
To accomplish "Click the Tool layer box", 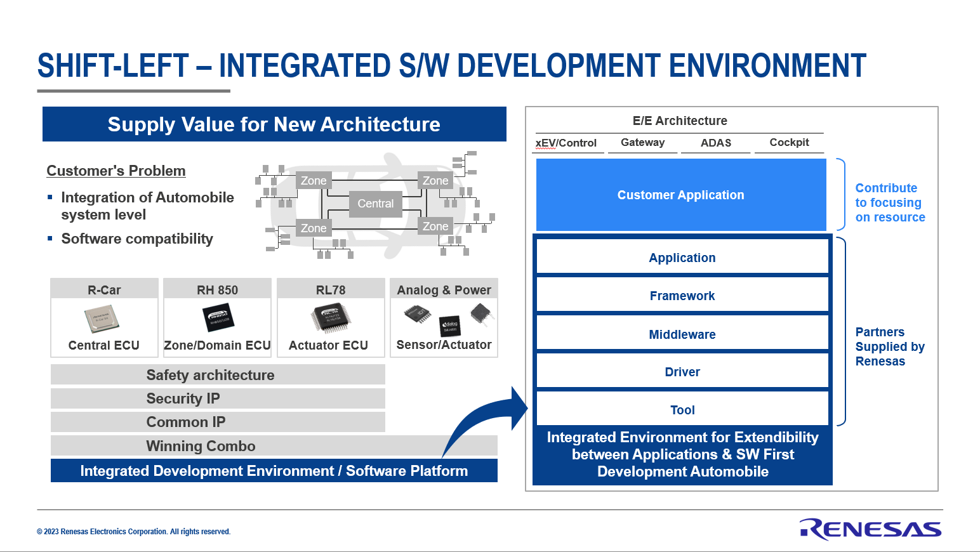I will pos(682,410).
